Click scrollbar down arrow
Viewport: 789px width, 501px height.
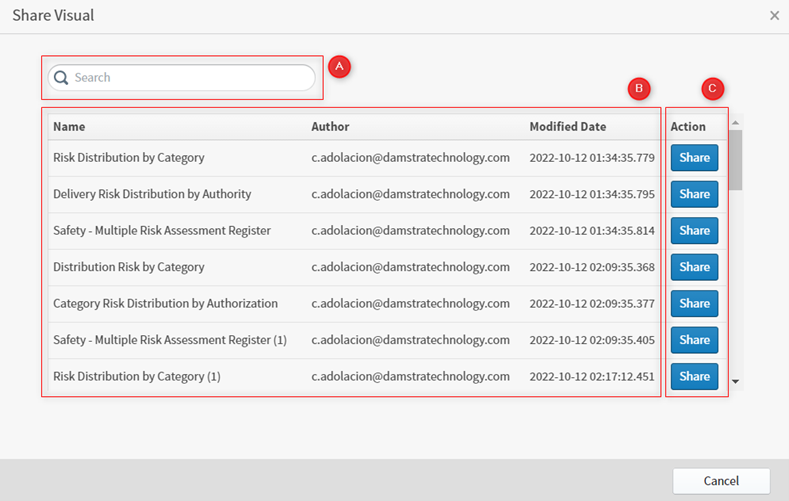click(736, 381)
